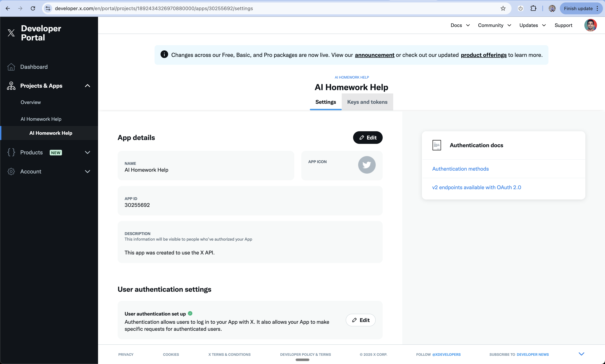The image size is (605, 364).
Task: Click the Products curly braces icon
Action: (x=11, y=152)
